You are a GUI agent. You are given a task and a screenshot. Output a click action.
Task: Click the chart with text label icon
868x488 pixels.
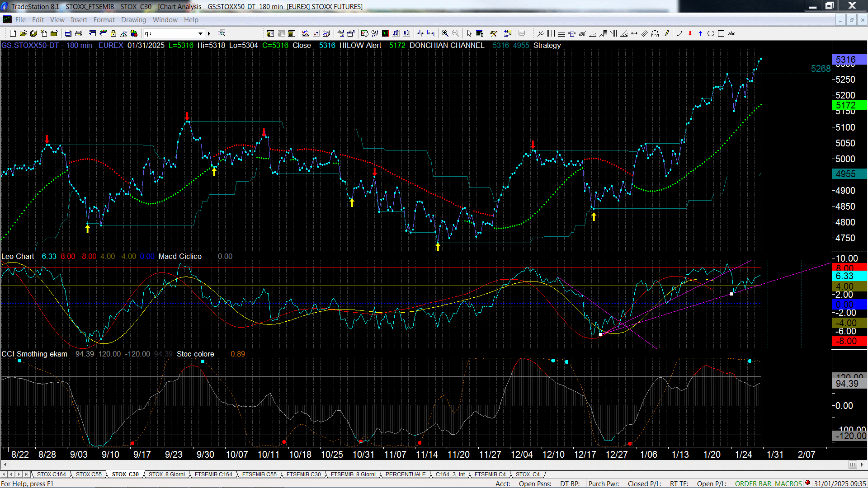[480, 33]
